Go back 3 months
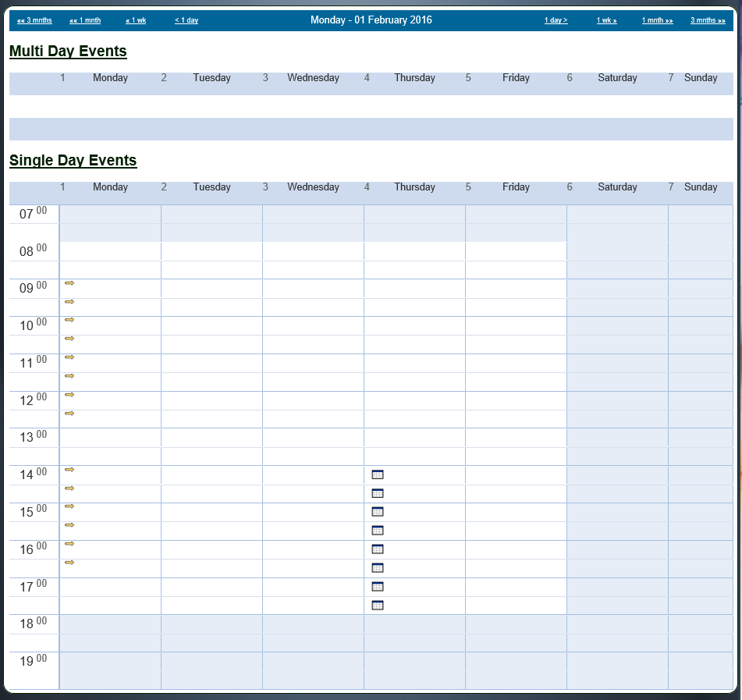742x700 pixels. point(34,20)
